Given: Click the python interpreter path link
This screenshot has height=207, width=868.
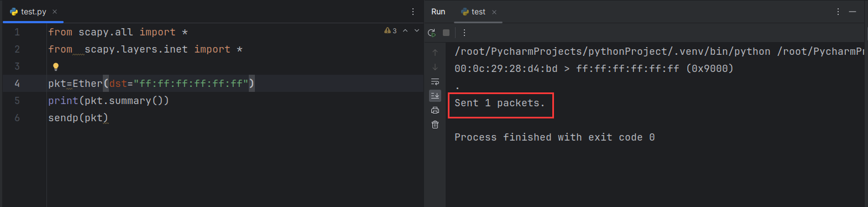Looking at the screenshot, I should [612, 51].
